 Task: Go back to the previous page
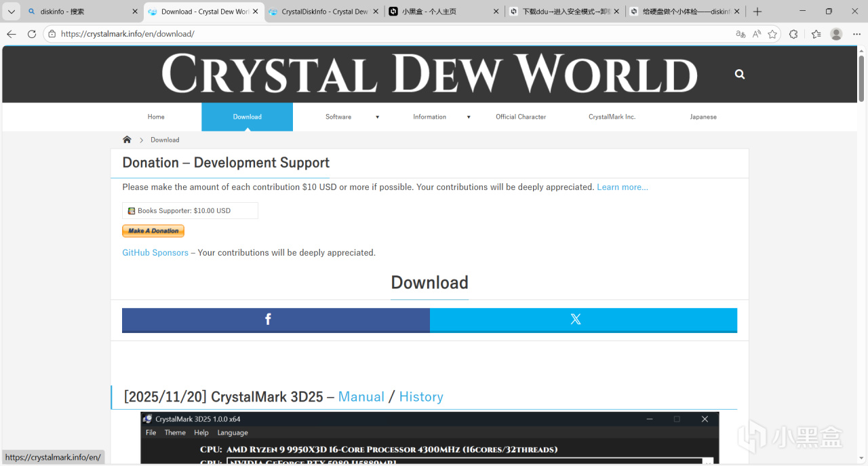12,34
